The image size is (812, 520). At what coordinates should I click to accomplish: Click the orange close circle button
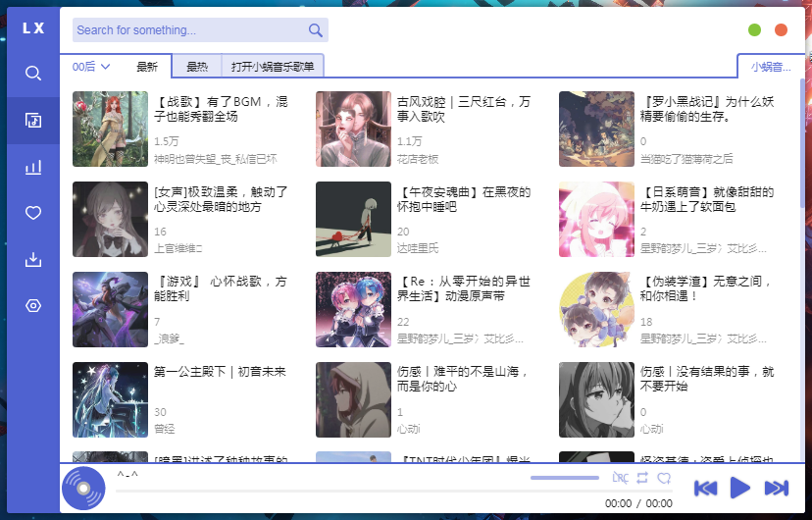[x=781, y=30]
